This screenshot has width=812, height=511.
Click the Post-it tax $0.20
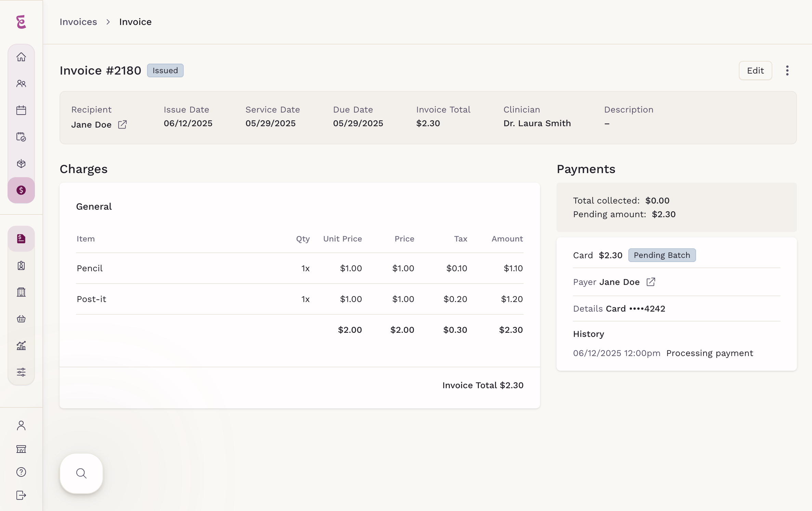click(x=455, y=299)
